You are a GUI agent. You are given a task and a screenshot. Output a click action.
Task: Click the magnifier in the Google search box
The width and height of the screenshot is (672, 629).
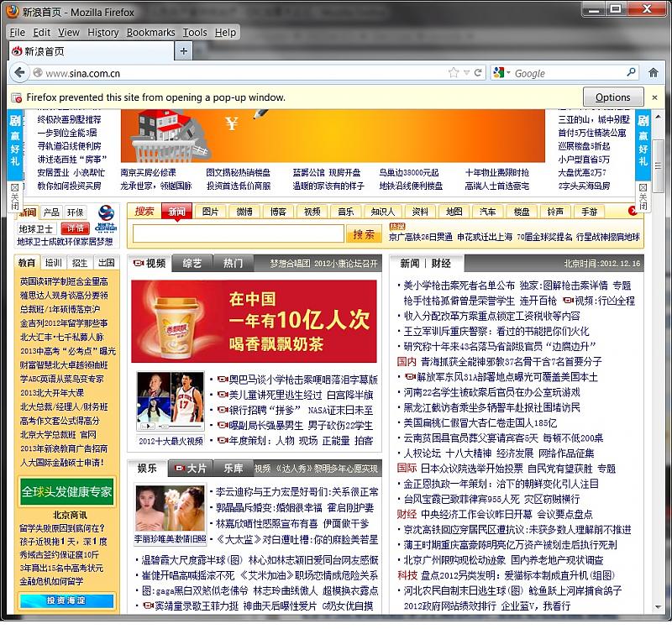(x=631, y=72)
